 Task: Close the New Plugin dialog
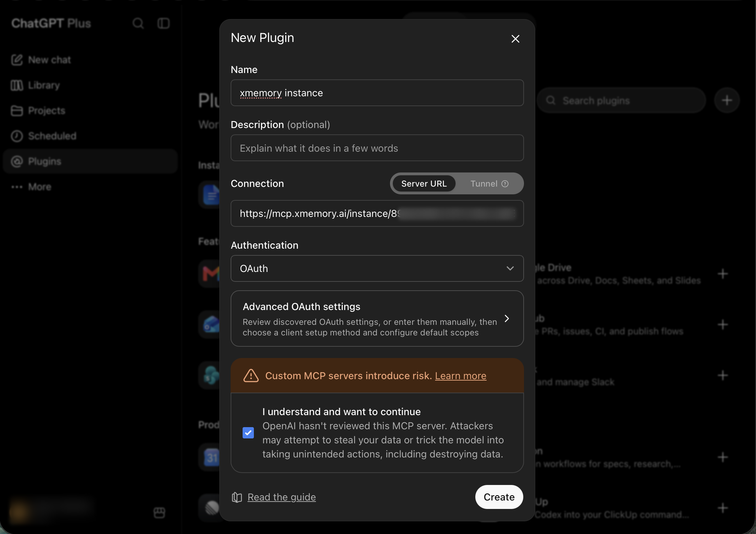515,39
